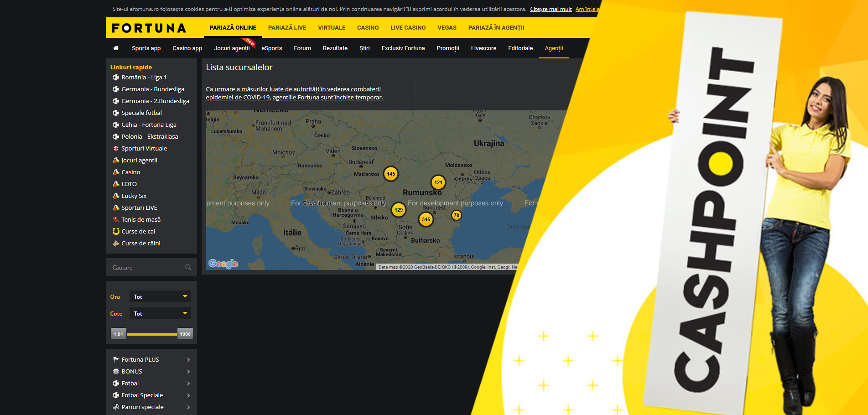This screenshot has height=415, width=868.
Task: Click the 'Citește mai mult' cookie link
Action: tap(551, 9)
